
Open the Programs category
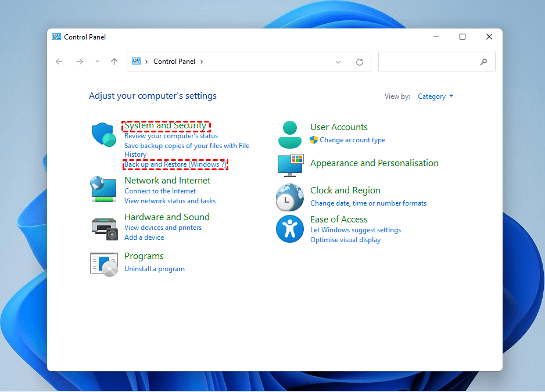click(x=144, y=256)
